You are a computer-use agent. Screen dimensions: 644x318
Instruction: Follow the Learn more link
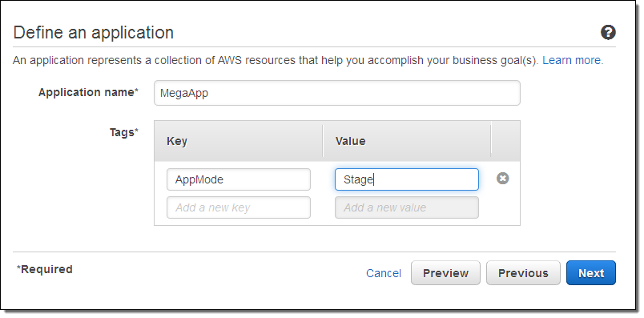point(573,60)
